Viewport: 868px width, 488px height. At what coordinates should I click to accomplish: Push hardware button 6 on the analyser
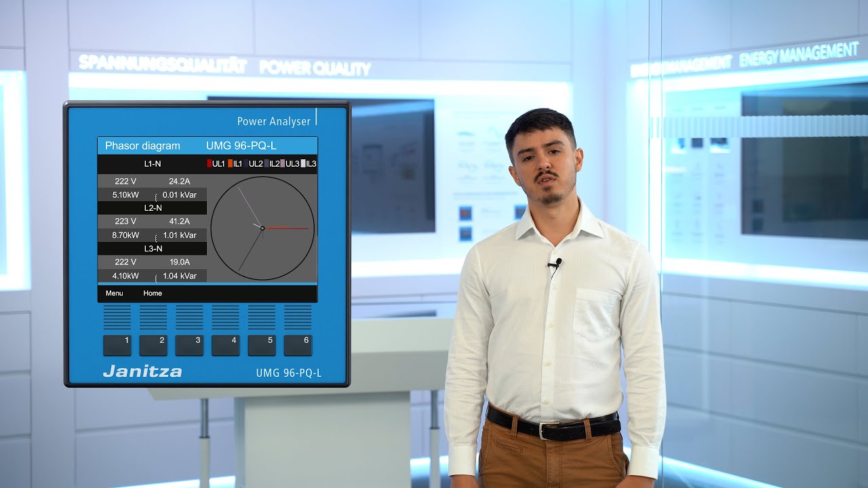[298, 345]
